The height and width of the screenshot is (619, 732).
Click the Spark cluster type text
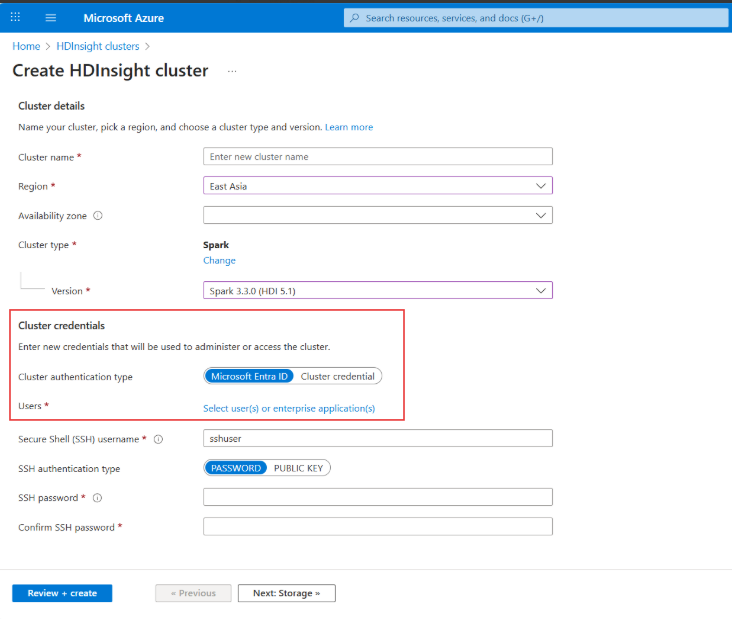pyautogui.click(x=216, y=245)
